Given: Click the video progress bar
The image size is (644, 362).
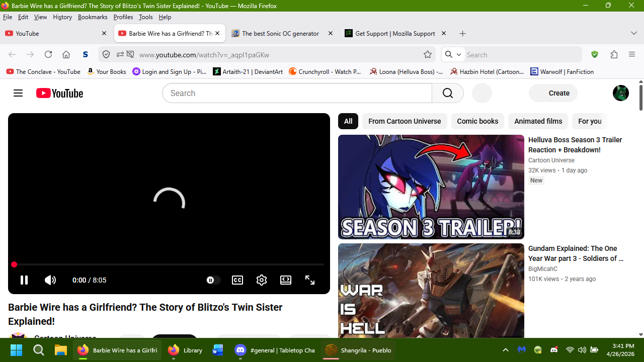Looking at the screenshot, I should [169, 264].
